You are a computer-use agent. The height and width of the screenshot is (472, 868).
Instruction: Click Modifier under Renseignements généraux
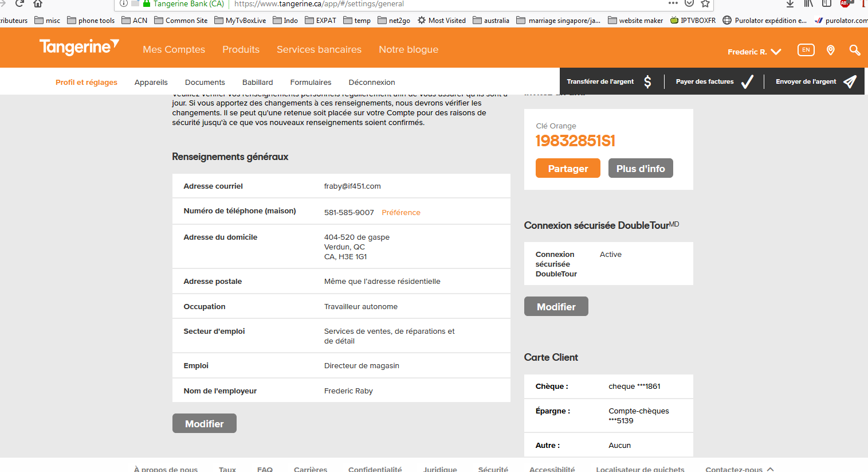[205, 423]
